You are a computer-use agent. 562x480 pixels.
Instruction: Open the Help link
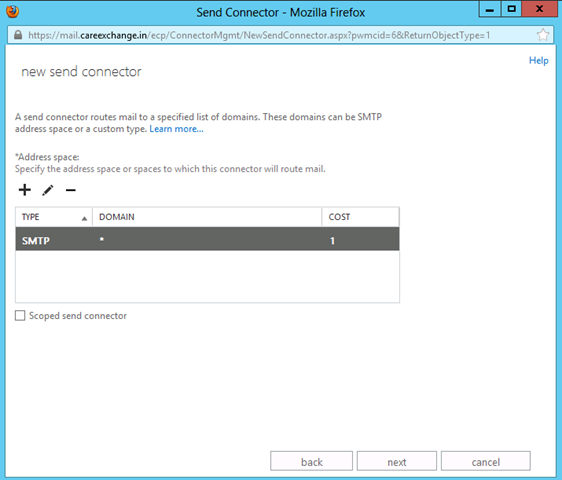pos(538,60)
